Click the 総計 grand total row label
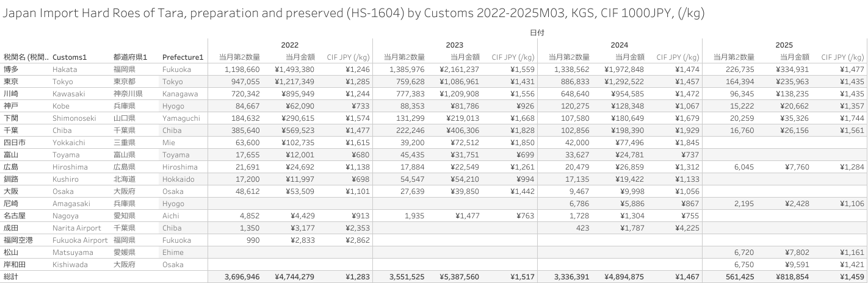This screenshot has height=283, width=868. (x=11, y=277)
